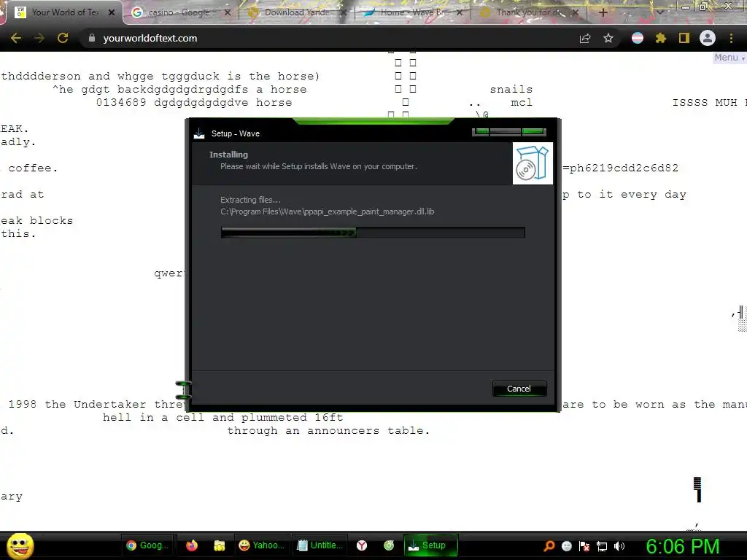Screen dimensions: 747x560
Task: Switch to Download Yandex tab
Action: click(296, 12)
